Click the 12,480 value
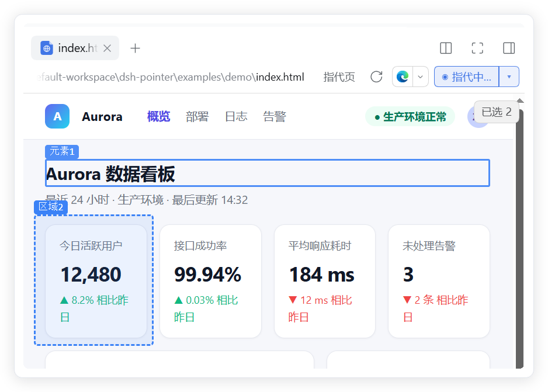 click(91, 275)
